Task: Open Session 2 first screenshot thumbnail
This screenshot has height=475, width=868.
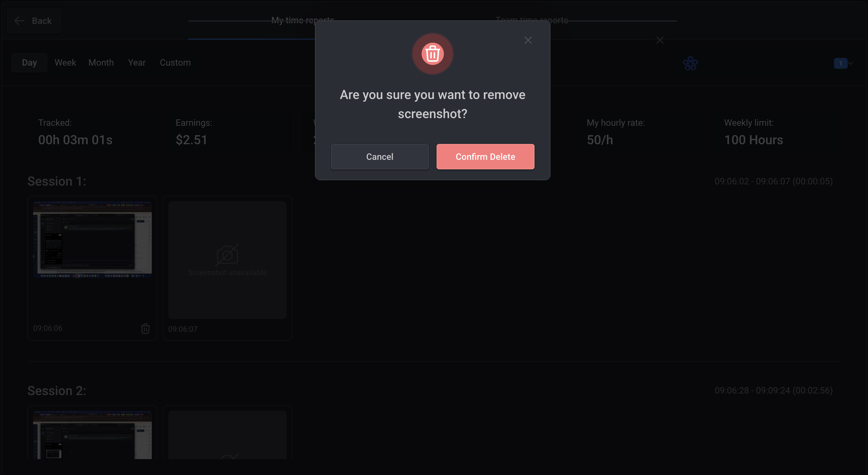Action: 92,435
